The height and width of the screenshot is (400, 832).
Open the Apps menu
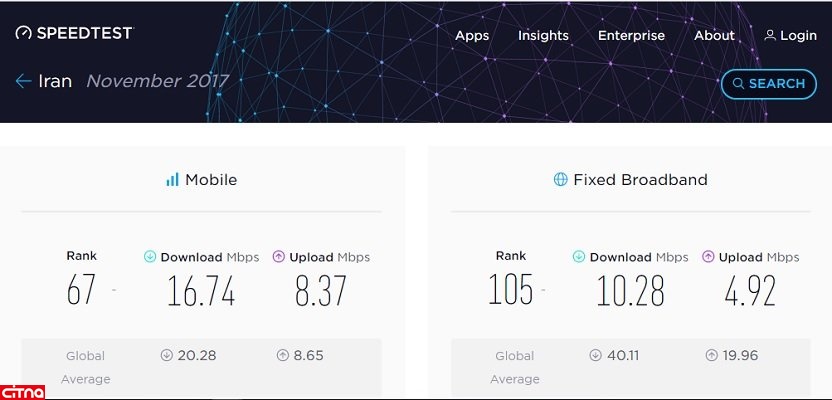(x=472, y=35)
